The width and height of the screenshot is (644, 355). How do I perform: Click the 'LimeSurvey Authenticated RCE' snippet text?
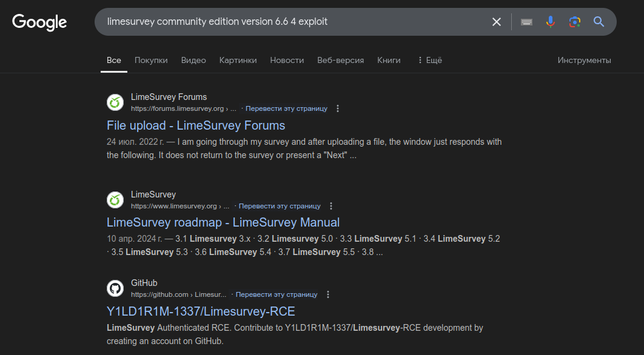[295, 334]
